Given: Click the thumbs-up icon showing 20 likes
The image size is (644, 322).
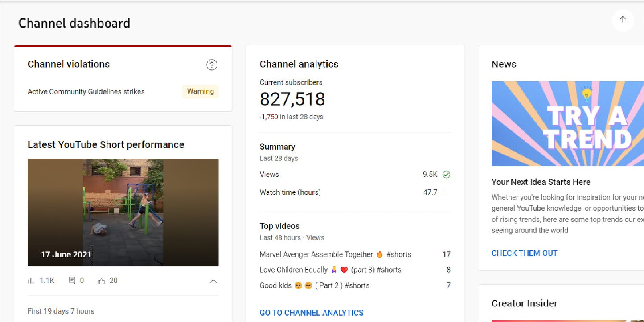Looking at the screenshot, I should [101, 280].
